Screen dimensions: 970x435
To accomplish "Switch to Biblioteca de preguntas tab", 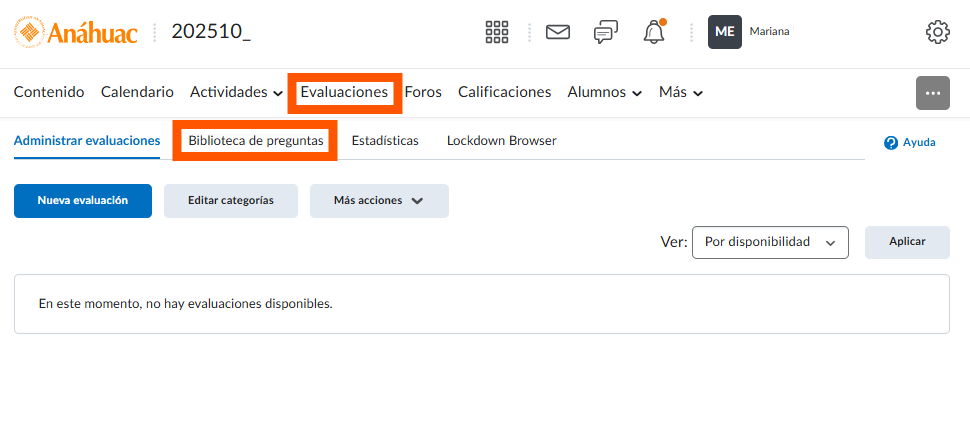I will click(x=256, y=141).
